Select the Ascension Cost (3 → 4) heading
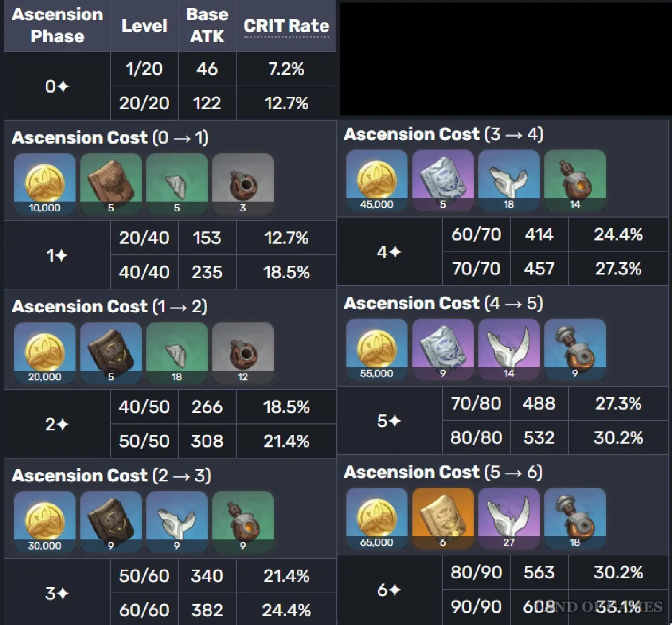The image size is (672, 625). click(443, 134)
